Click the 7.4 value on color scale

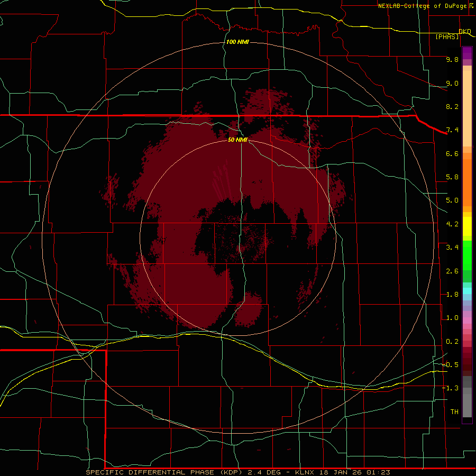coord(452,130)
